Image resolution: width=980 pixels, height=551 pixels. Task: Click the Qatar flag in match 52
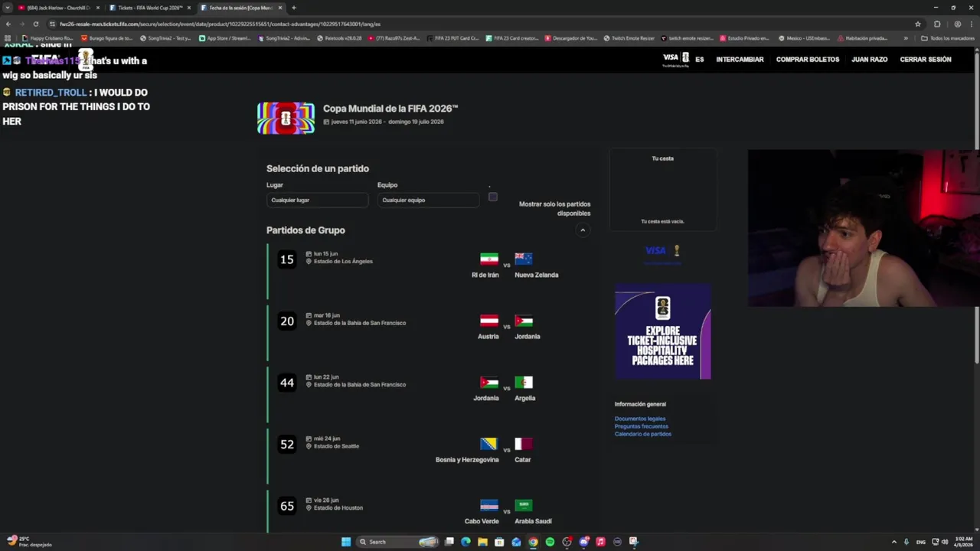coord(524,444)
